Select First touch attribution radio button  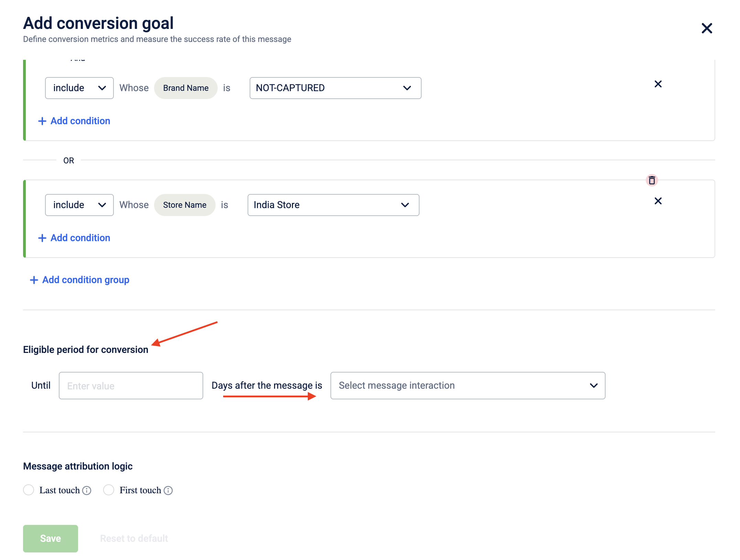109,490
